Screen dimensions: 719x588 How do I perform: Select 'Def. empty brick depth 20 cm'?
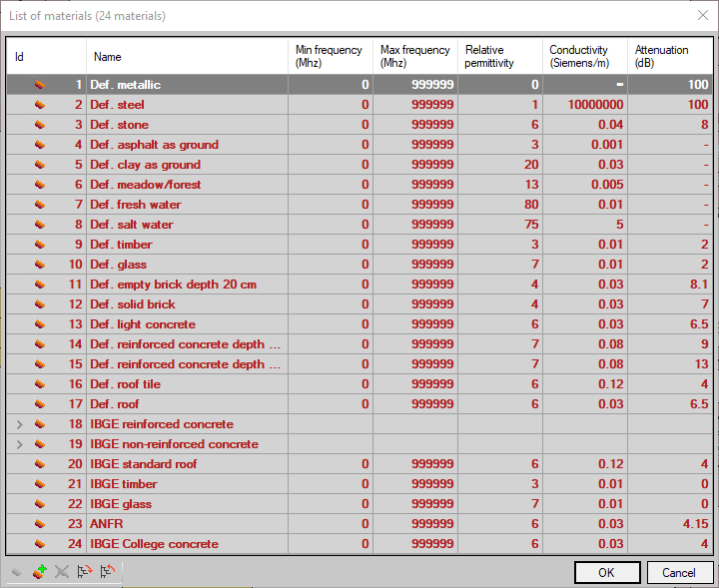[x=173, y=285]
